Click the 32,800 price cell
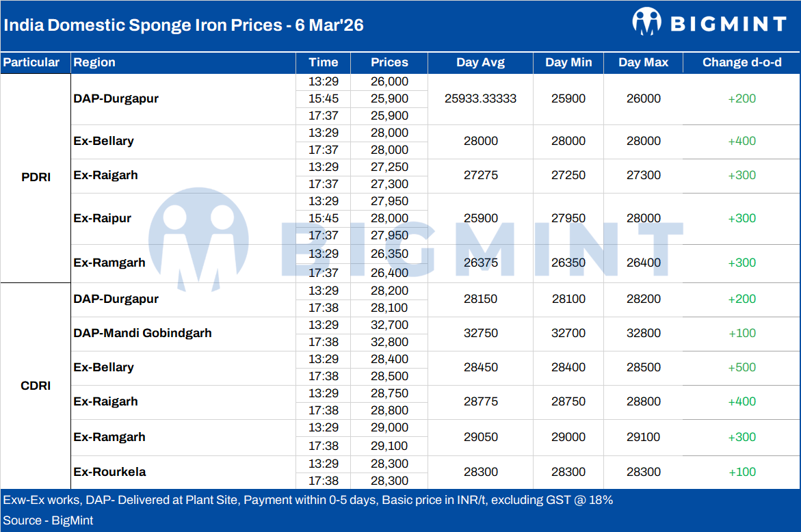801x532 pixels. click(x=389, y=342)
